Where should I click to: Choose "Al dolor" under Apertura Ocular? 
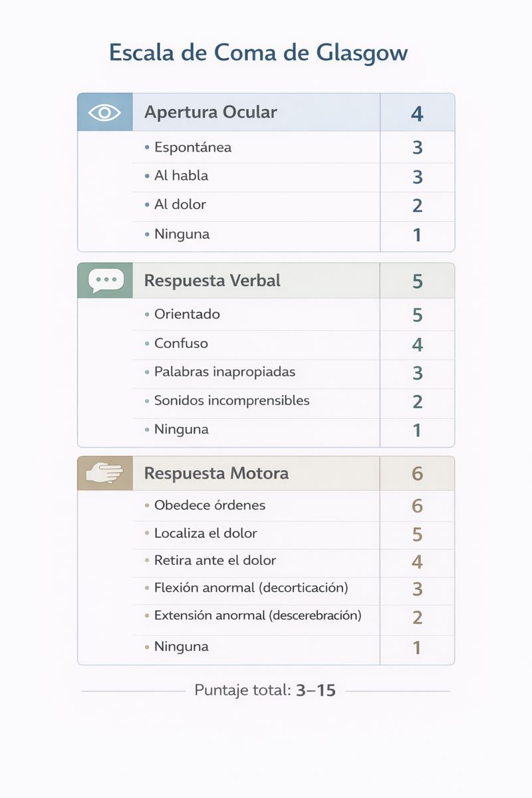[180, 205]
